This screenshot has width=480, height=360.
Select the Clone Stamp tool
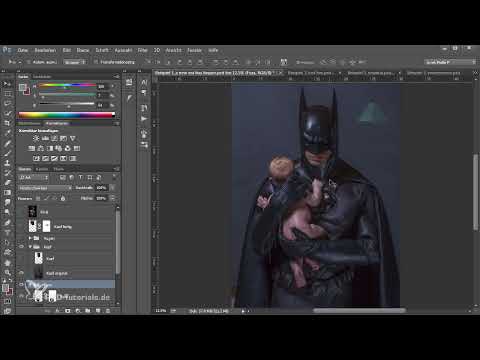[x=7, y=163]
